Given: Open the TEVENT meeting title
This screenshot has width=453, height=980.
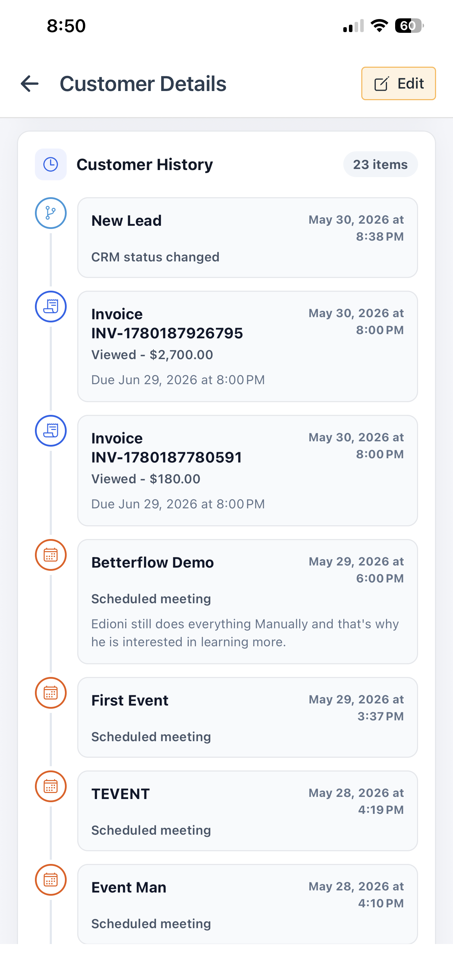Looking at the screenshot, I should point(121,794).
